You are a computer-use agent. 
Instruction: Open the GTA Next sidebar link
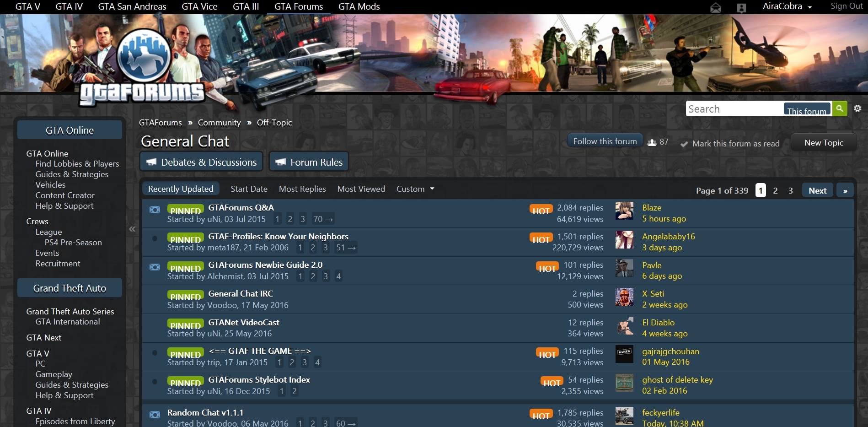point(44,338)
